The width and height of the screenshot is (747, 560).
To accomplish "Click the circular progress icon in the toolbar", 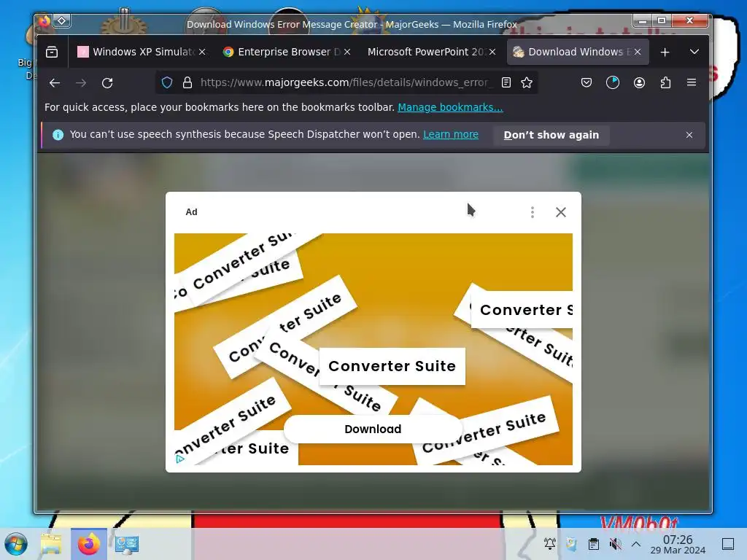I will click(x=613, y=83).
